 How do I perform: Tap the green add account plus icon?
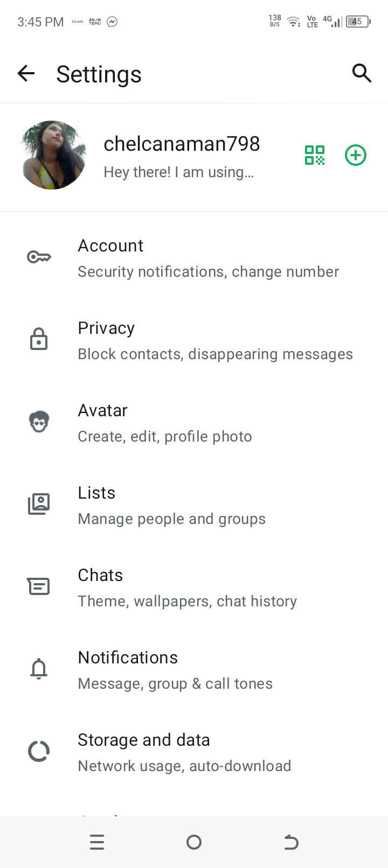point(356,155)
